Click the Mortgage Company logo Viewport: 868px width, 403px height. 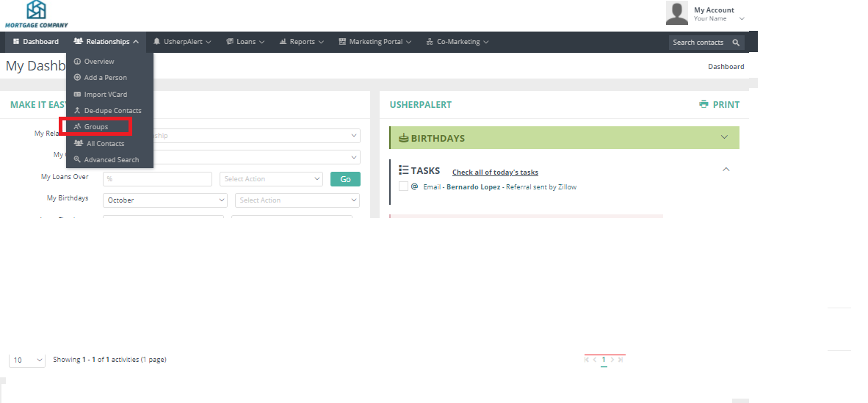point(36,14)
